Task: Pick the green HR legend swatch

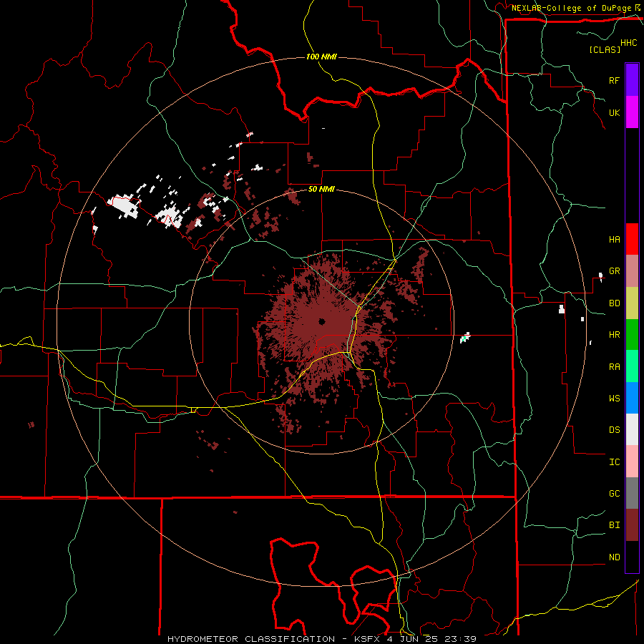Action: pos(632,335)
